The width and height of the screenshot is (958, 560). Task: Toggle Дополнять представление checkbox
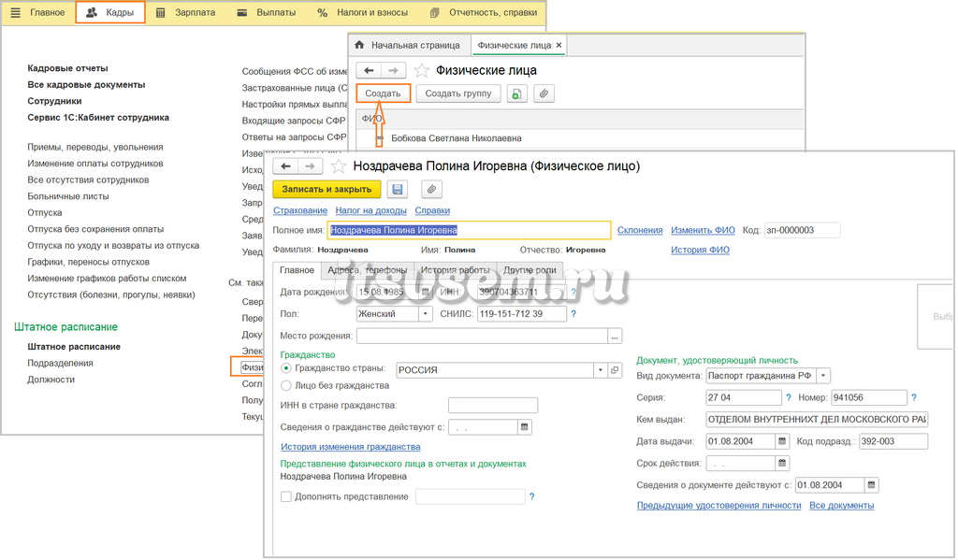pos(286,496)
